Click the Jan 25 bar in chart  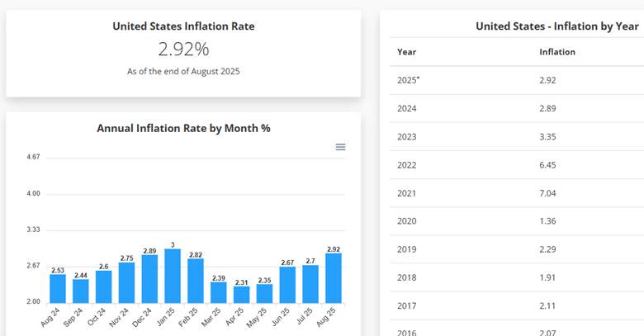click(x=173, y=276)
